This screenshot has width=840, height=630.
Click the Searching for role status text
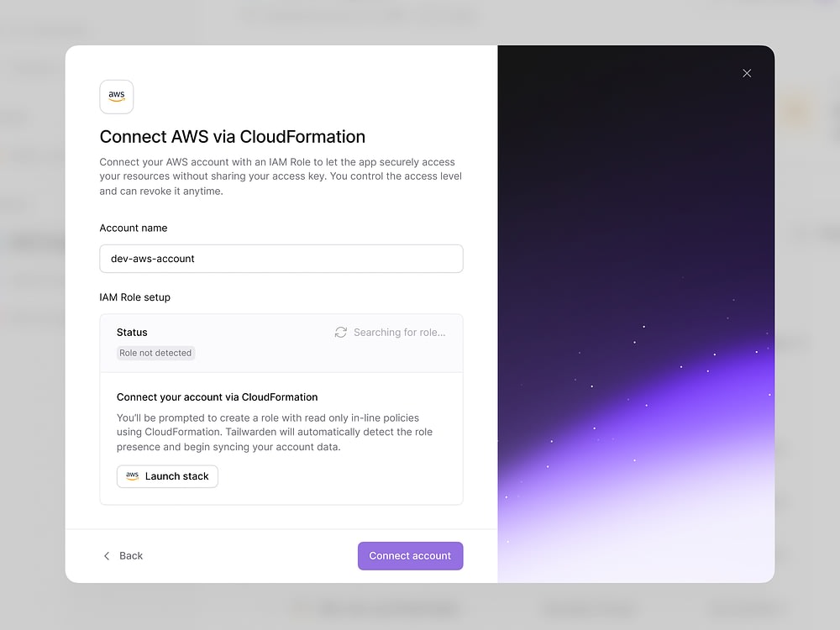398,332
